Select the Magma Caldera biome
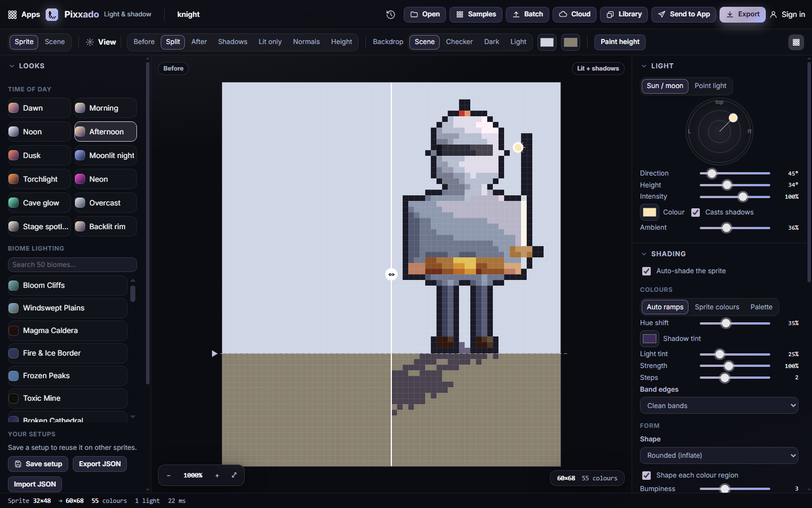812x508 pixels. (x=68, y=331)
